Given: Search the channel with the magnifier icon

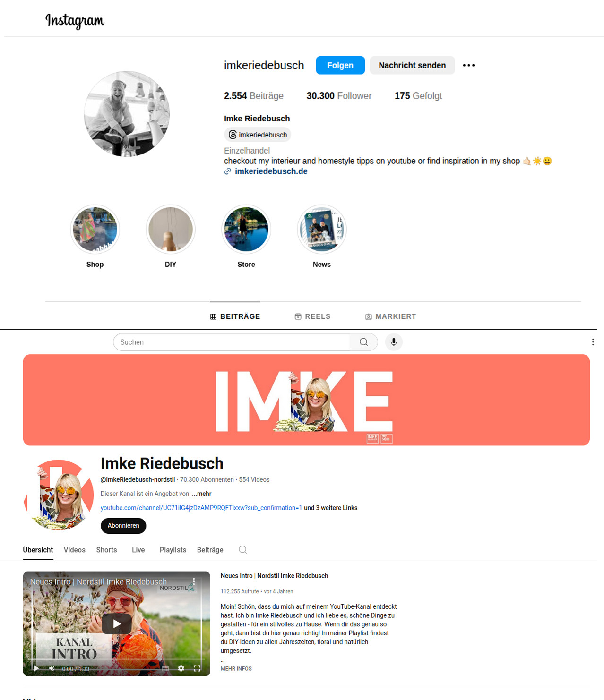Looking at the screenshot, I should (x=243, y=550).
